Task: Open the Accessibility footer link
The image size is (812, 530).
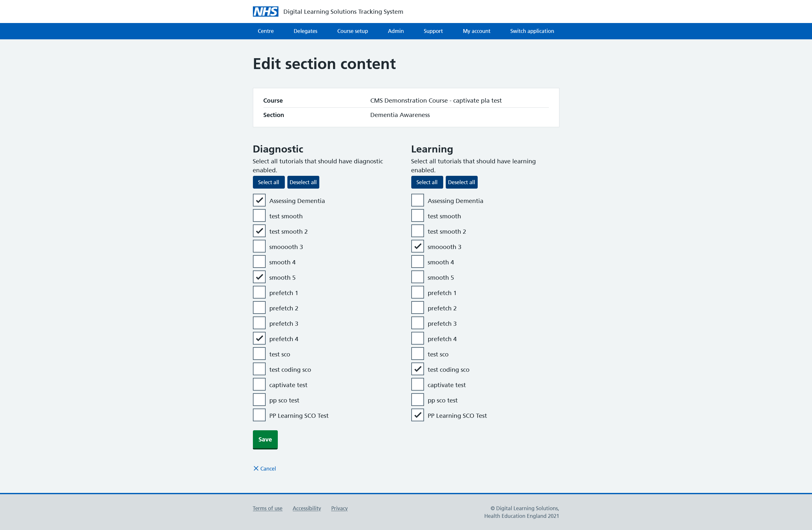Action: pos(307,508)
